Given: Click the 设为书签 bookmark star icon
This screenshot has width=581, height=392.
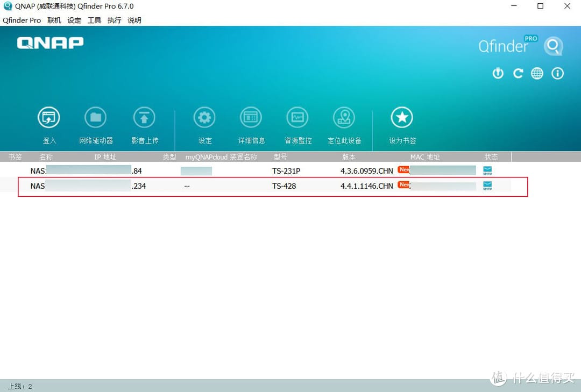Looking at the screenshot, I should pos(402,117).
